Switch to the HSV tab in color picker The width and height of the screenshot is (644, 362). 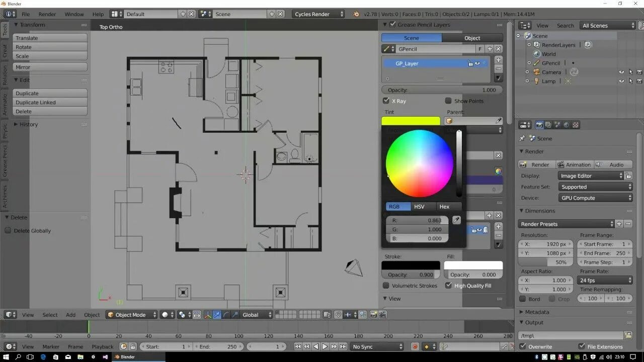(419, 206)
